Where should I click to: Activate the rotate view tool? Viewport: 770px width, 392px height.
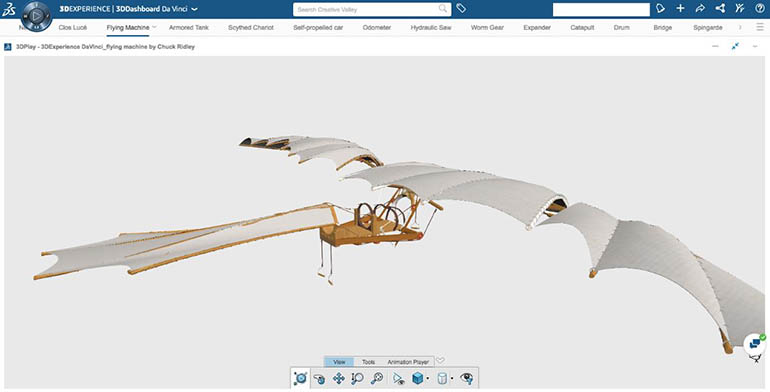(319, 378)
